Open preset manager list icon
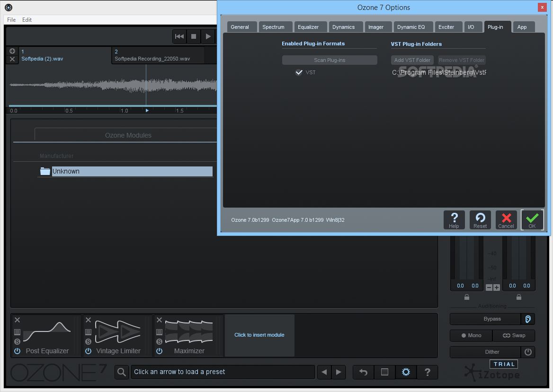 coord(385,372)
